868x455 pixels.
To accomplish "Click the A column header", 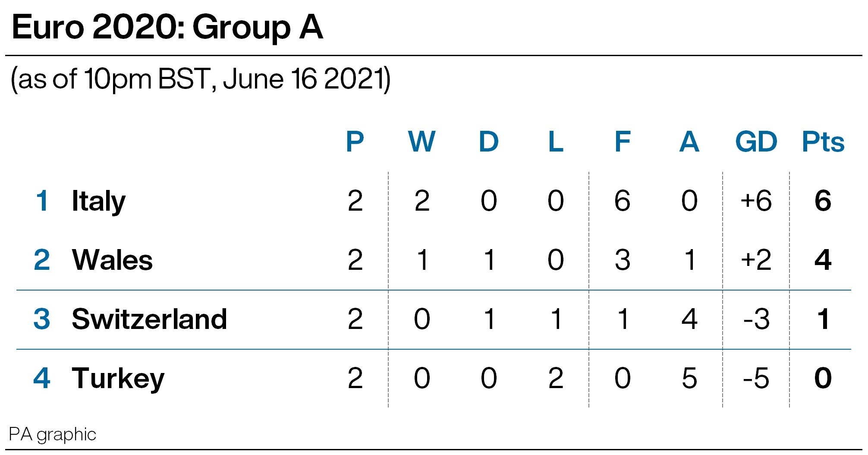I will 689,142.
